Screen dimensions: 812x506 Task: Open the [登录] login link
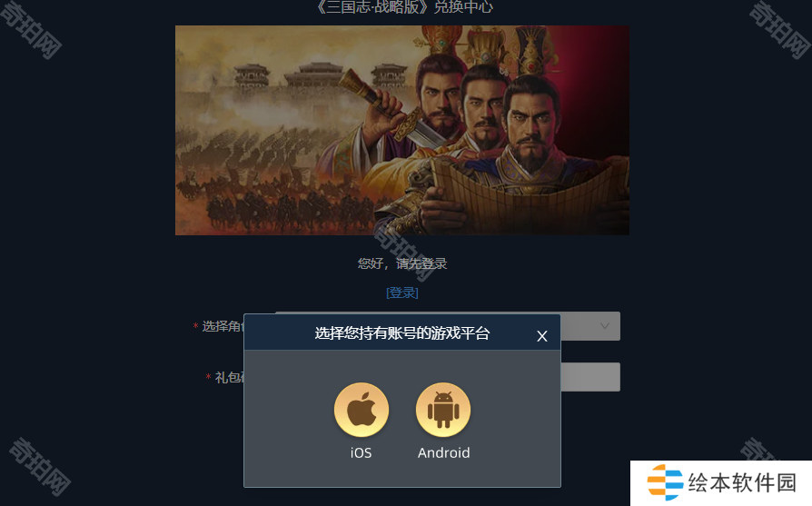pos(402,293)
